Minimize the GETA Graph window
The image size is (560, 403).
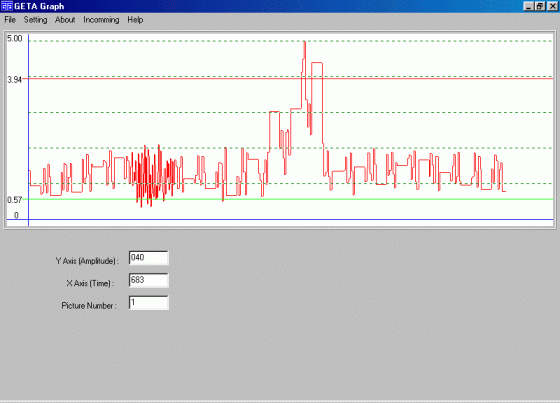[x=529, y=6]
